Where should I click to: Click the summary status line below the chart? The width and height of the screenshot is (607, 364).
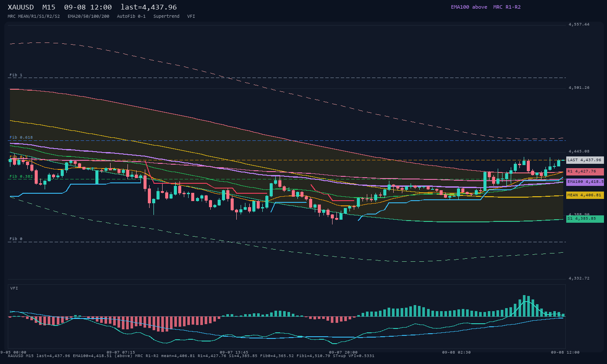pos(191,356)
